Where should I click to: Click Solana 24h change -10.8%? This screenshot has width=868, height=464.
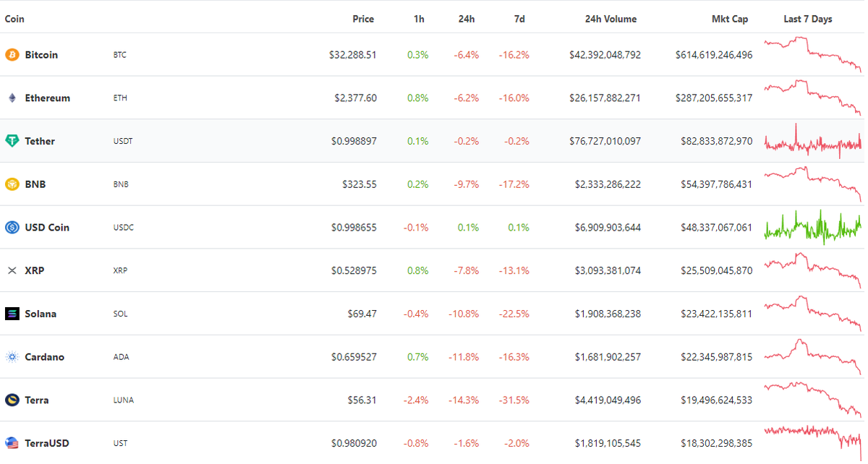click(464, 314)
